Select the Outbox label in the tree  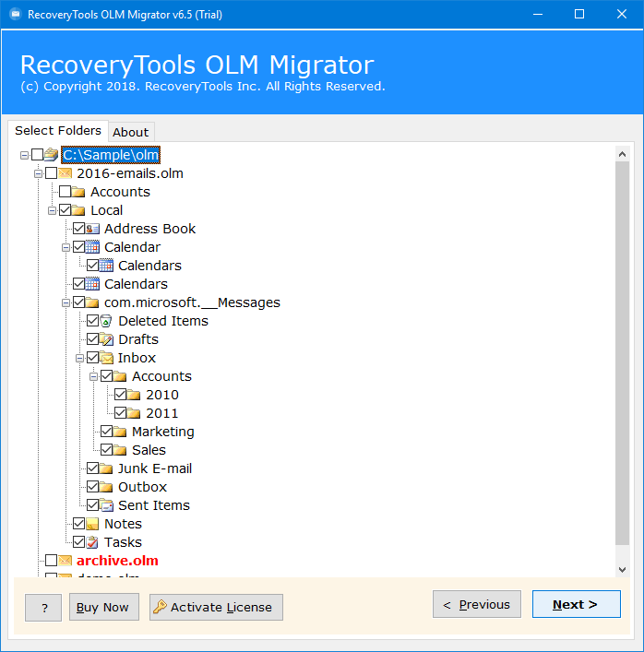(x=142, y=487)
